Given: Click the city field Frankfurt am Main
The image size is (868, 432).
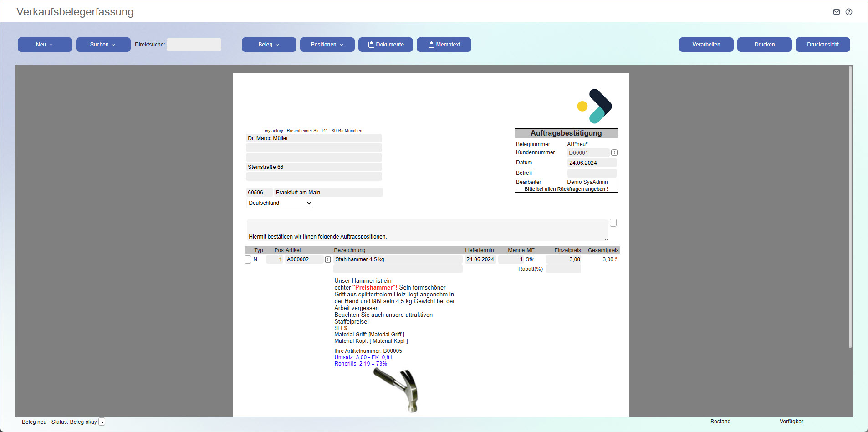Looking at the screenshot, I should click(x=328, y=193).
